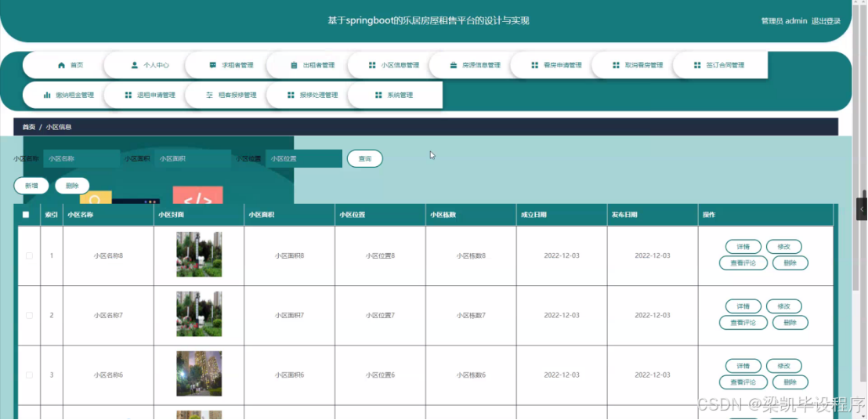Click 查看评论 for 小区名称6
This screenshot has height=420, width=868.
pyautogui.click(x=743, y=382)
